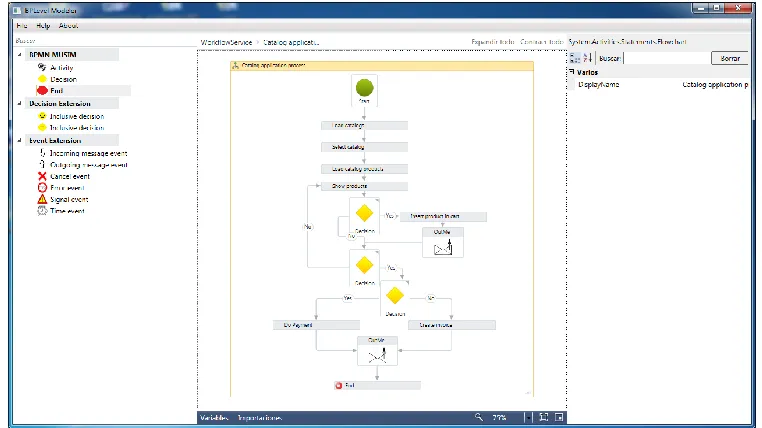The image size is (762, 428).
Task: Choose the Time event clock icon
Action: pyautogui.click(x=42, y=211)
